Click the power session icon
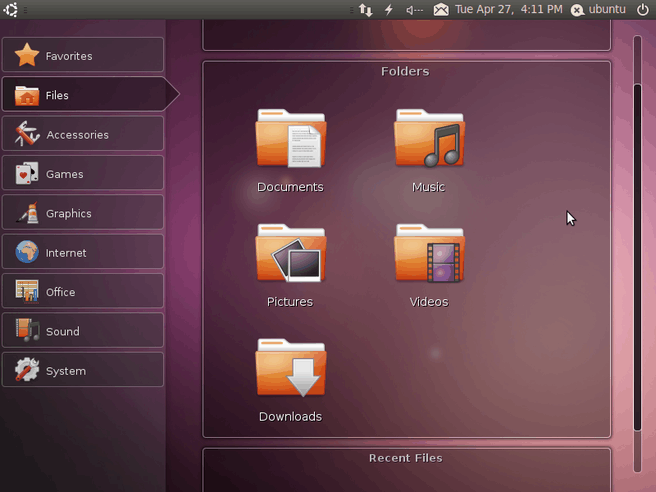This screenshot has width=656, height=492. coord(643,10)
